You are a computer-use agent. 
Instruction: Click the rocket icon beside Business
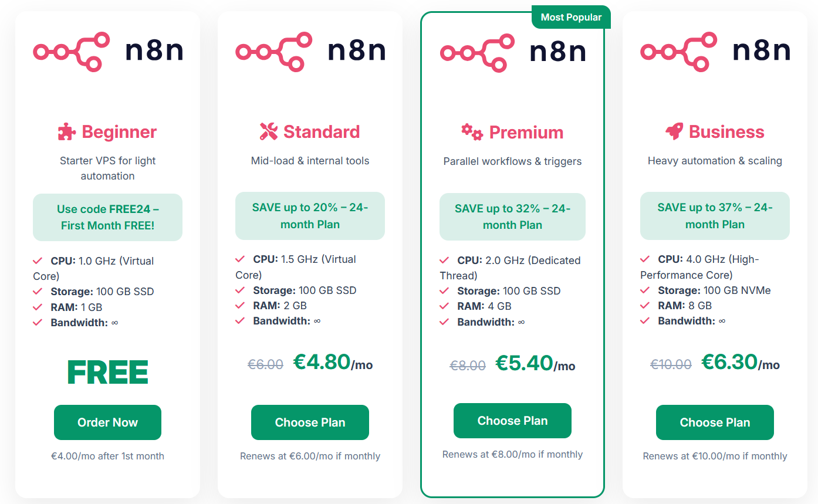coord(674,131)
